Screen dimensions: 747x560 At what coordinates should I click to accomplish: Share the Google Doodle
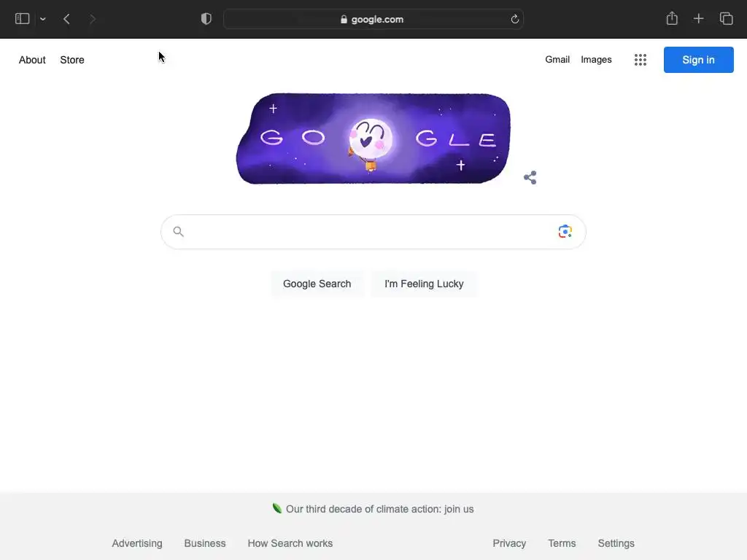pyautogui.click(x=530, y=178)
